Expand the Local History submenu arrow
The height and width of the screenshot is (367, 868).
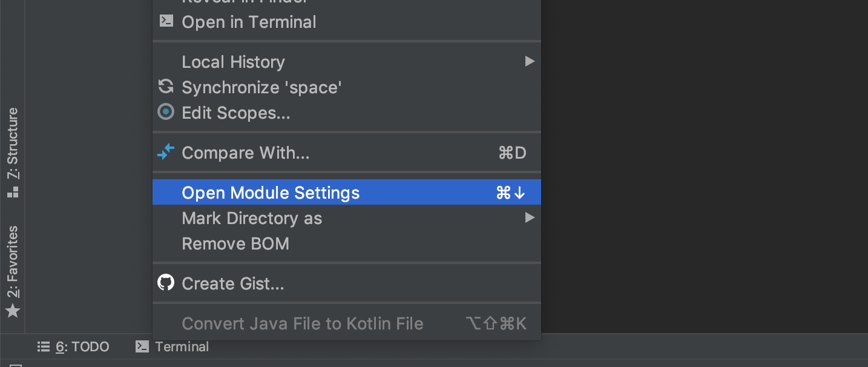point(530,61)
